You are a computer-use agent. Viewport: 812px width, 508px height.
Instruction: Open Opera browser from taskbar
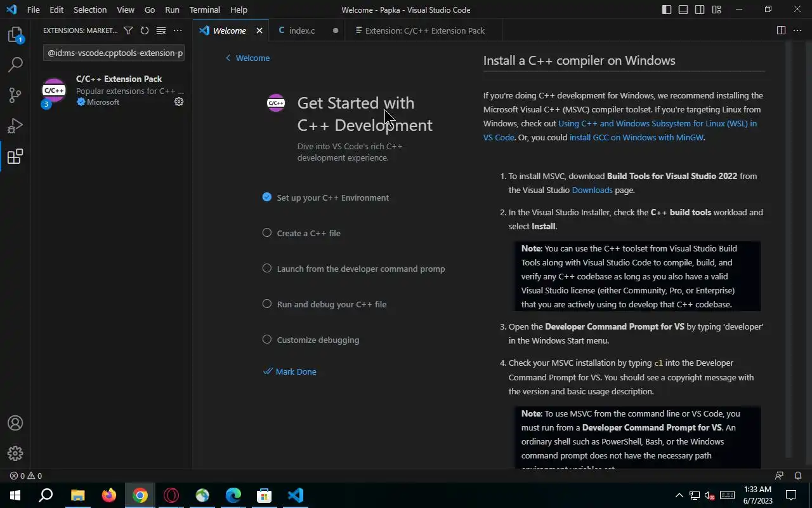pos(171,495)
